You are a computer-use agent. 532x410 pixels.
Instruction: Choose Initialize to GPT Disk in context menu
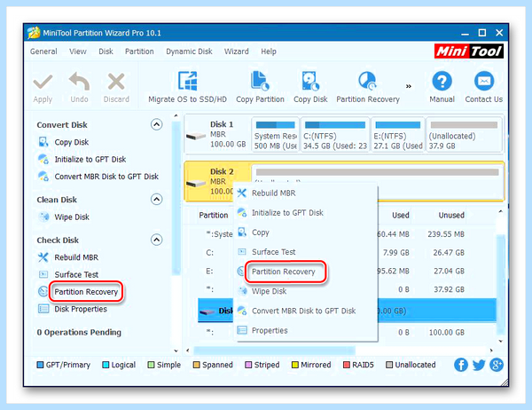coord(307,213)
